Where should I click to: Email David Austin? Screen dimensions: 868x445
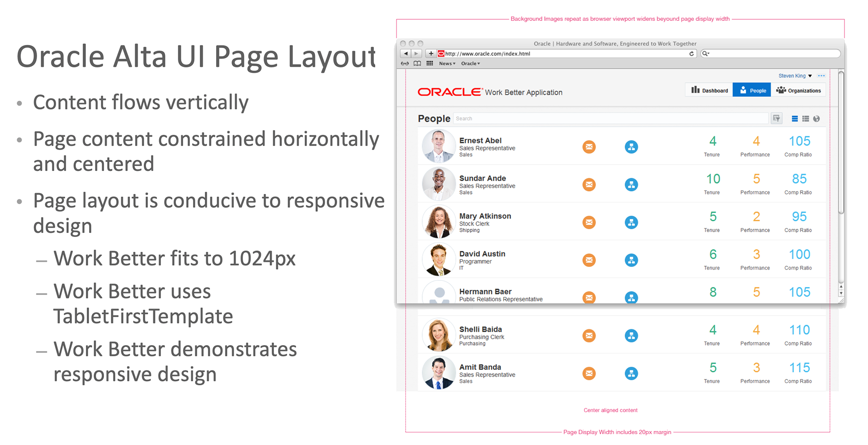click(x=589, y=260)
